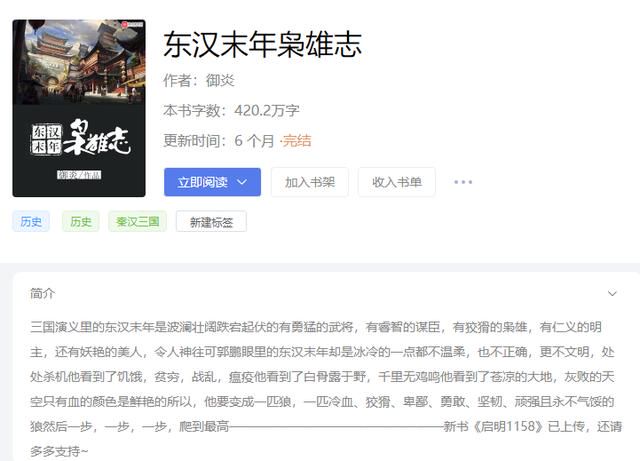Open the book cover thumbnail
640x461 pixels.
[79, 108]
